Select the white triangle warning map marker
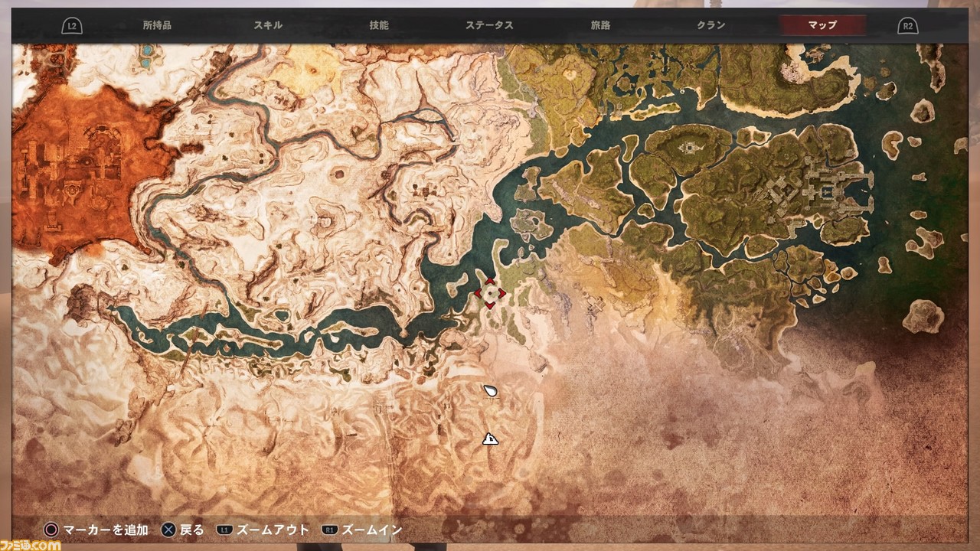The height and width of the screenshot is (551, 980). 490,439
